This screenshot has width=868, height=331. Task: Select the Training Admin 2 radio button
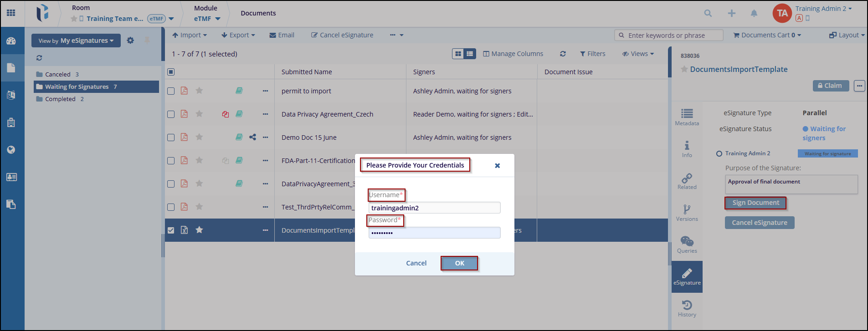pyautogui.click(x=719, y=154)
